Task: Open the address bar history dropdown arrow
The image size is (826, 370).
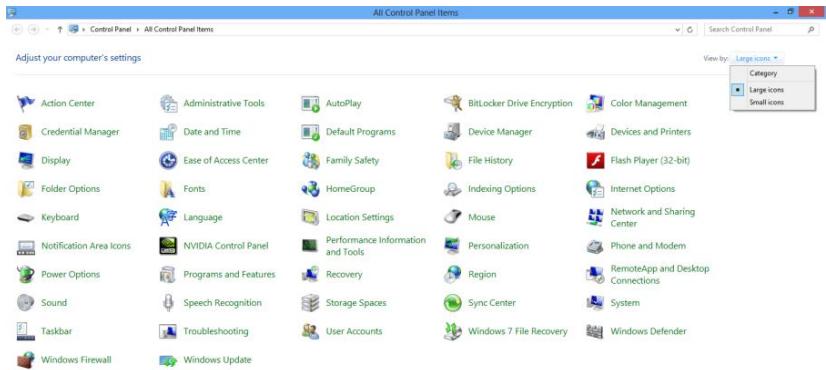Action: (677, 30)
